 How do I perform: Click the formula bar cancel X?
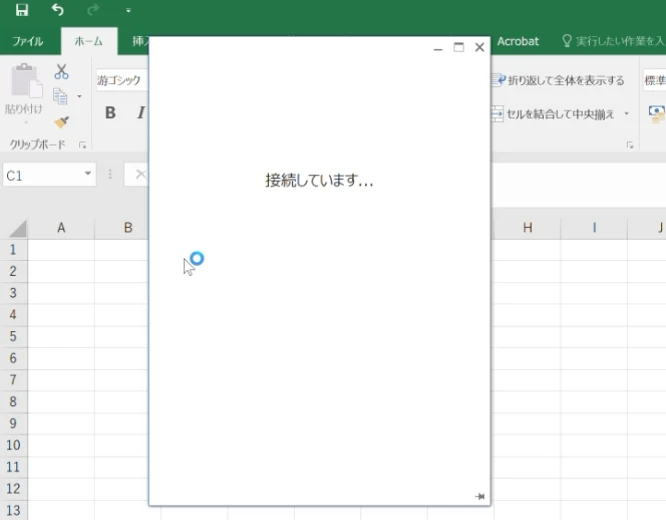[141, 174]
